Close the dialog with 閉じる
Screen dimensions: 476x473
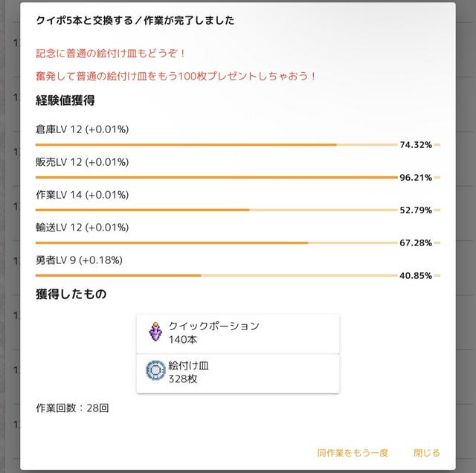pos(426,452)
